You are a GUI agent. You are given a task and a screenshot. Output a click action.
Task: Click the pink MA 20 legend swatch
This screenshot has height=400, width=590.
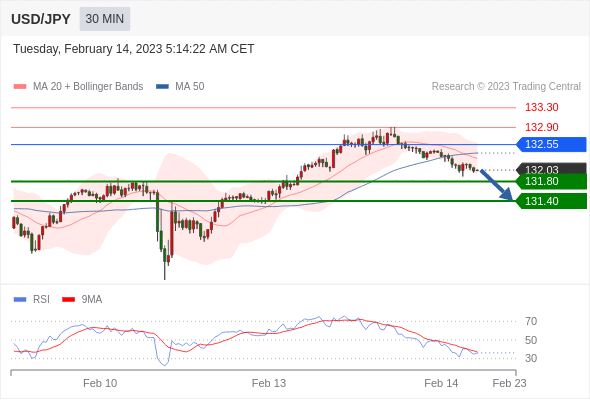click(20, 87)
